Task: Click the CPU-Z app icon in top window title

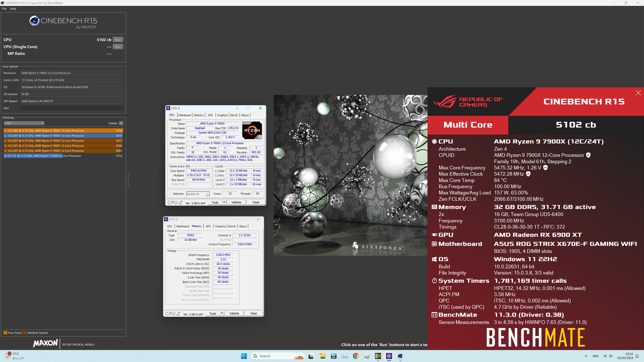Action: point(168,108)
